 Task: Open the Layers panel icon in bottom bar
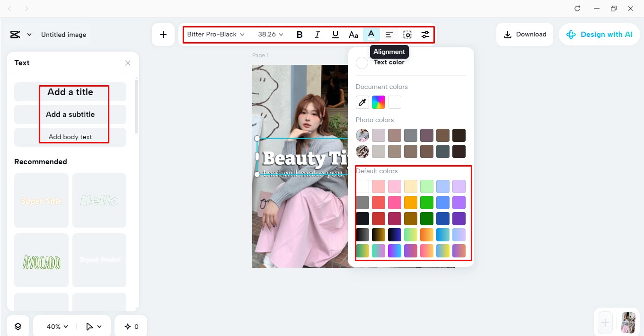tap(18, 326)
